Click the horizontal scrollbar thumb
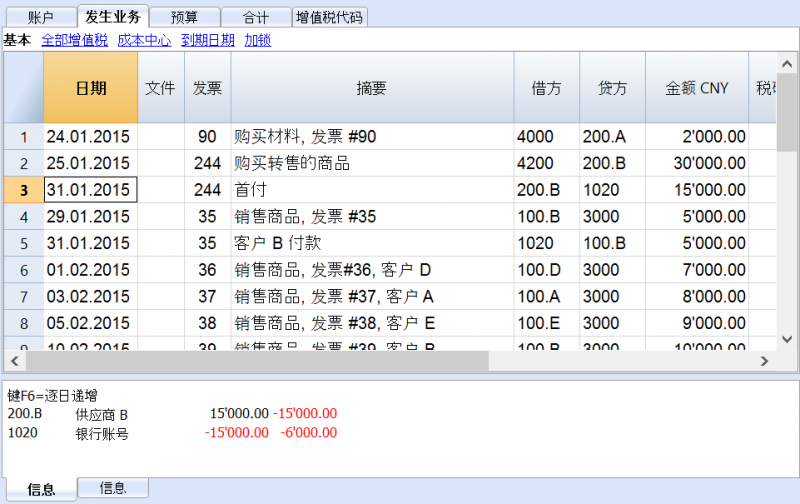This screenshot has height=504, width=800. tap(257, 361)
